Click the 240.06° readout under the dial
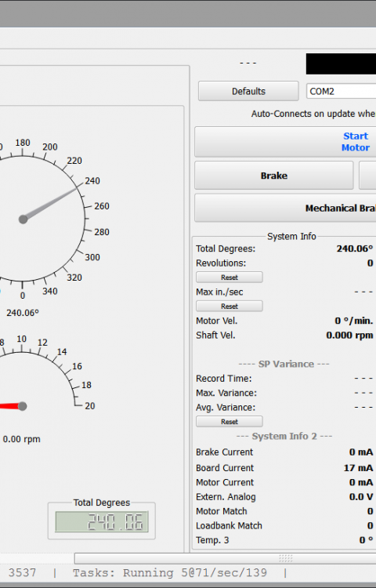This screenshot has width=376, height=588. (23, 313)
